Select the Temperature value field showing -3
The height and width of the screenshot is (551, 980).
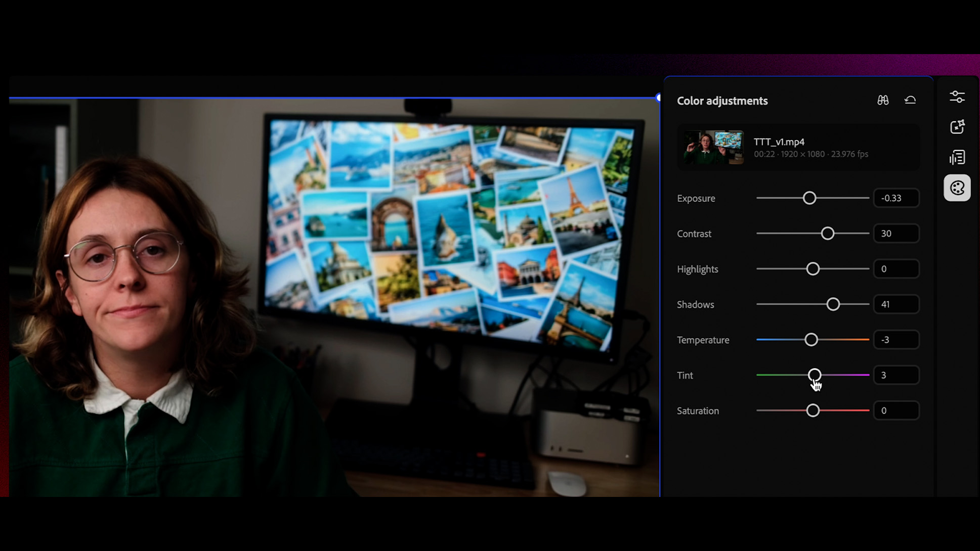896,339
